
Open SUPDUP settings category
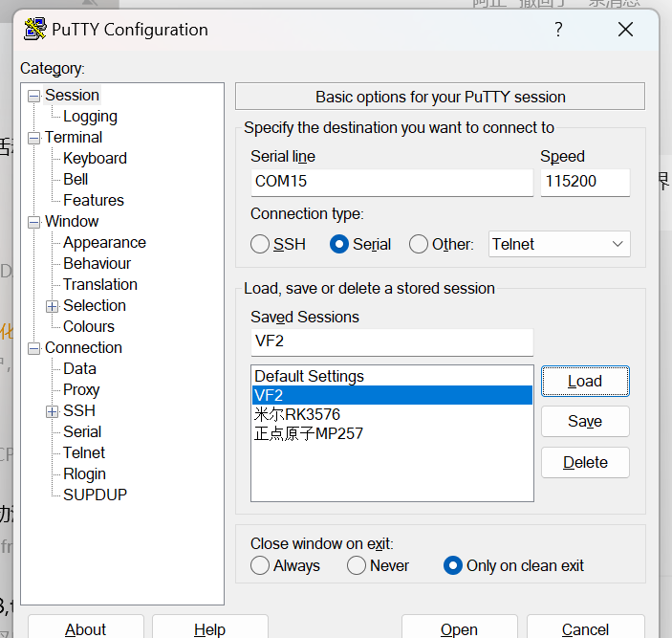(95, 495)
